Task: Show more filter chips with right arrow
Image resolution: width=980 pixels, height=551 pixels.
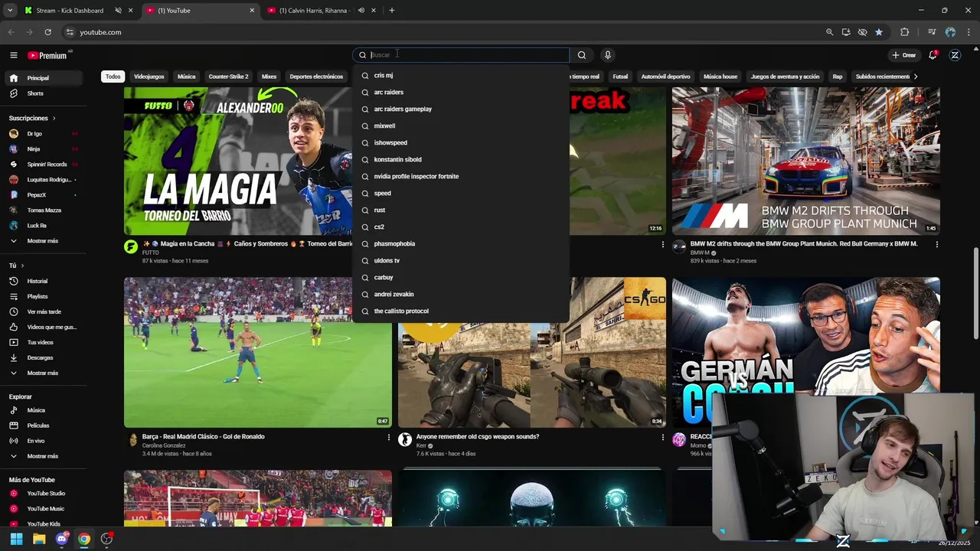Action: point(916,77)
